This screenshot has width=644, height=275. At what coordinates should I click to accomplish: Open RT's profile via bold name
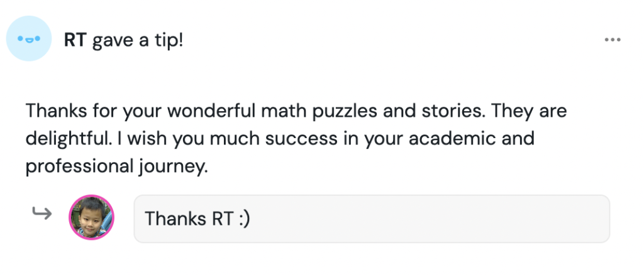tap(75, 41)
